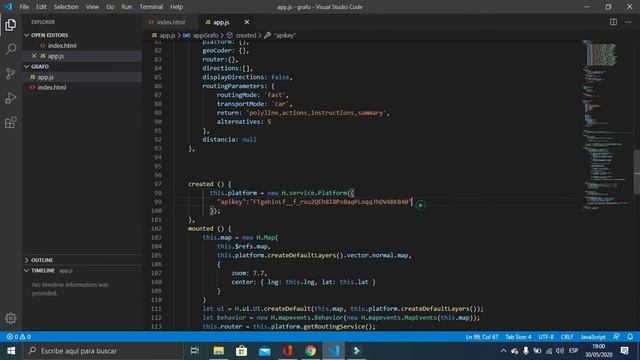Open the Search view in activity bar
The width and height of the screenshot is (640, 360).
[11, 49]
